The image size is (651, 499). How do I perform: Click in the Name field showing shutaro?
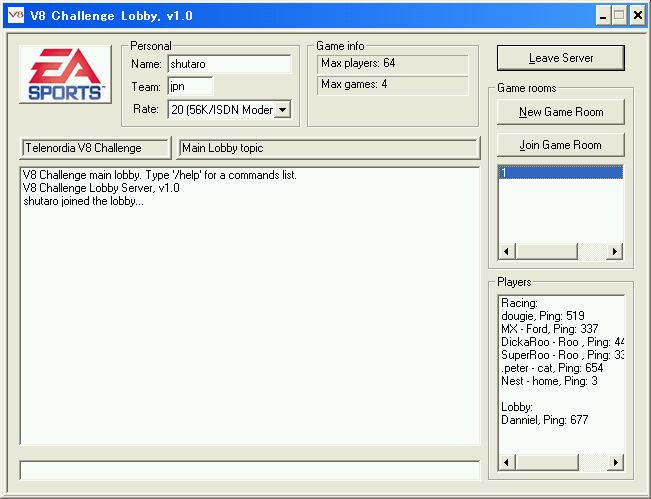(x=229, y=64)
